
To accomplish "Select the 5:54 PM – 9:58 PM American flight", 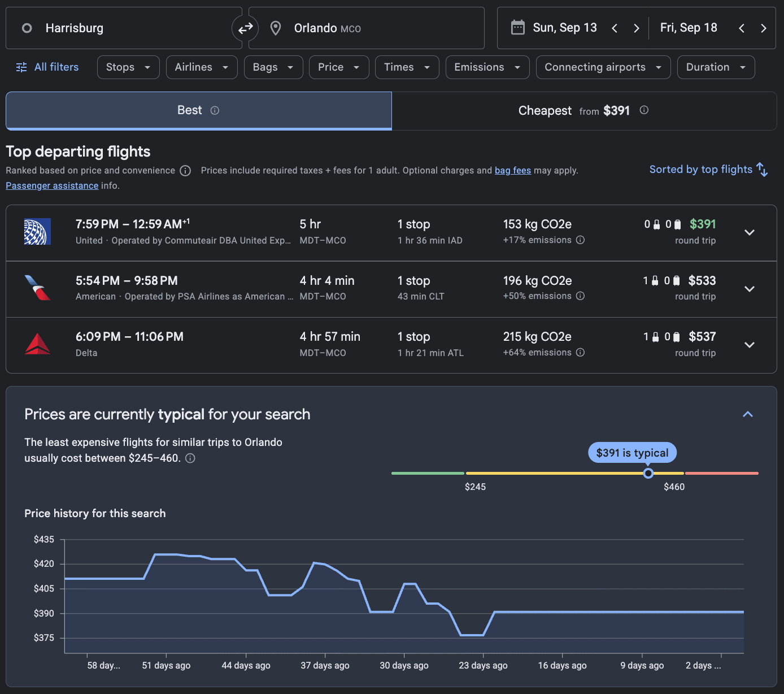I will (391, 289).
